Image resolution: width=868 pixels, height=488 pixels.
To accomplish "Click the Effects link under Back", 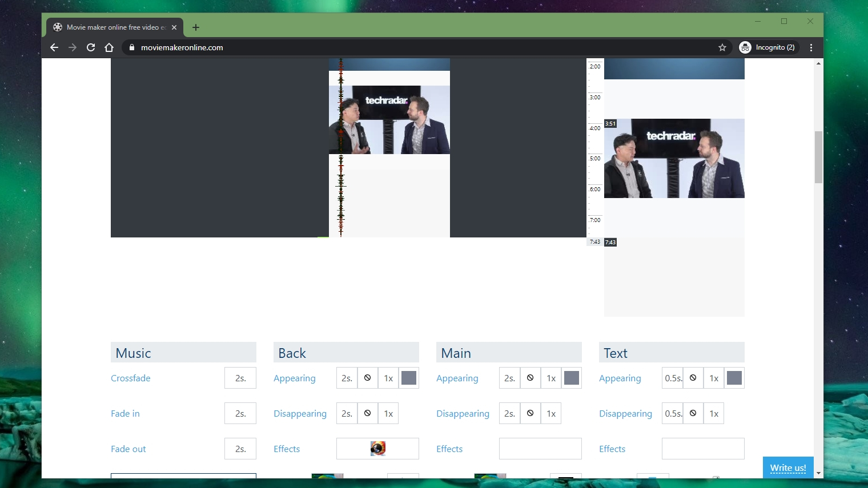I will 287,449.
